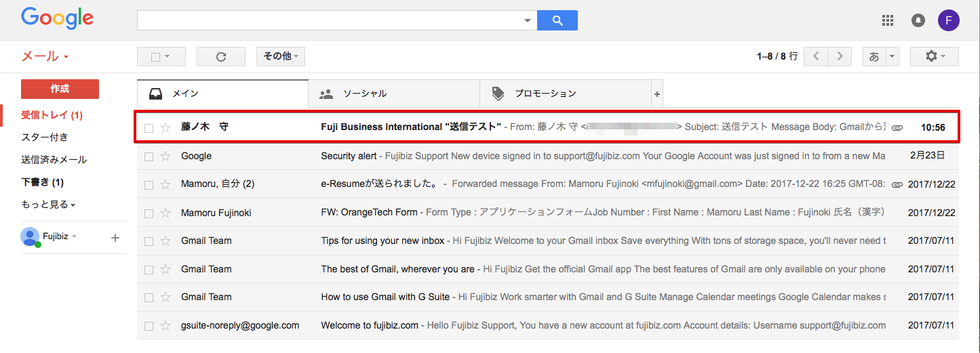This screenshot has width=980, height=353.
Task: Click the blue search magnifier button
Action: coord(557,20)
